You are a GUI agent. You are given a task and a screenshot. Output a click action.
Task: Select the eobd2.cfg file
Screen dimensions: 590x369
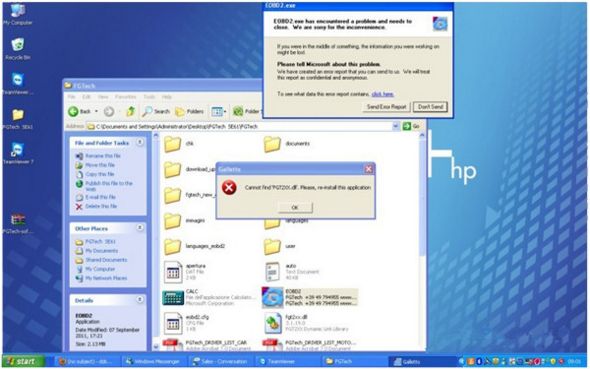pos(187,323)
